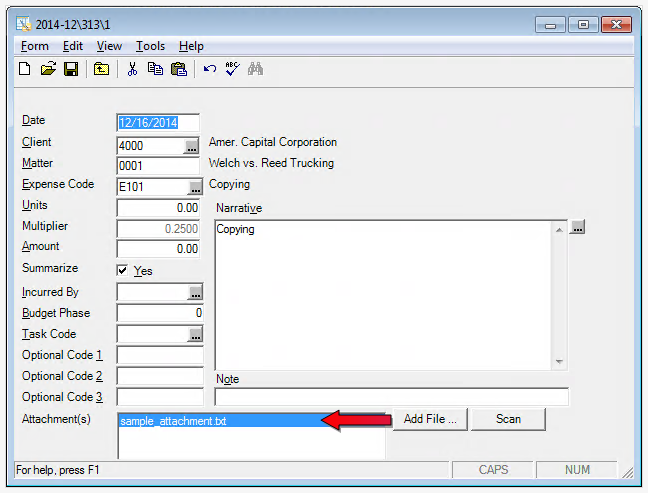Click the Undo arrow icon
Viewport: 648px width, 493px height.
pyautogui.click(x=209, y=69)
